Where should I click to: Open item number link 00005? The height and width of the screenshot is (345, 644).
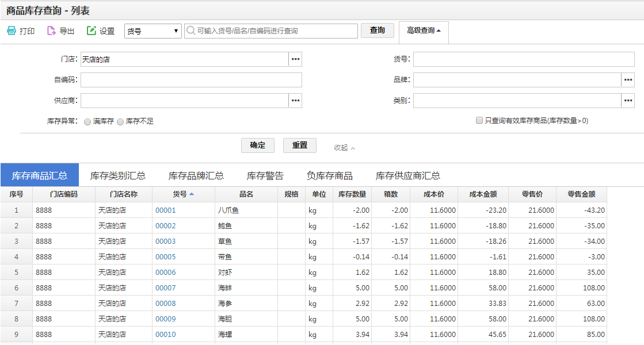pyautogui.click(x=166, y=257)
